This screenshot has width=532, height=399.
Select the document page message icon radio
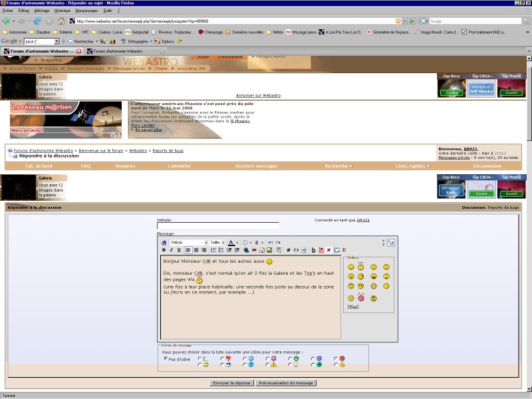200,358
